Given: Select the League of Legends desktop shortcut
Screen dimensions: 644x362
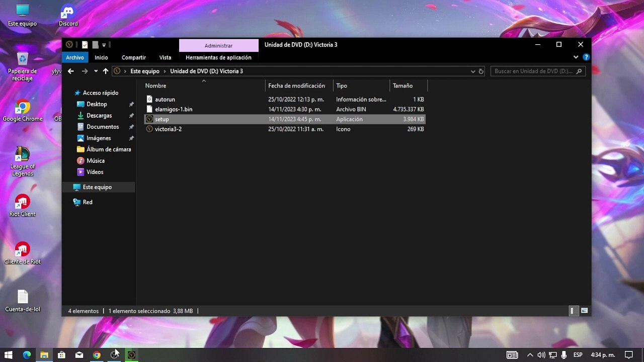Looking at the screenshot, I should point(22,161).
